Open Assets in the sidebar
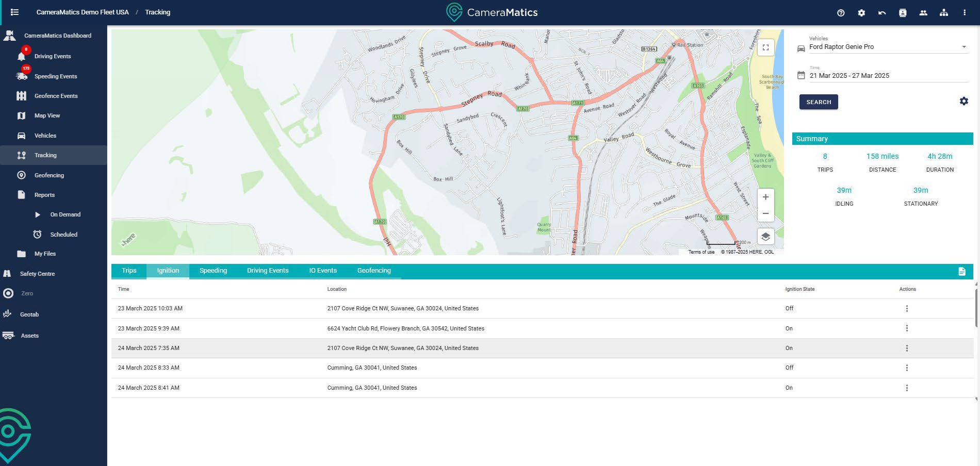 click(x=29, y=336)
